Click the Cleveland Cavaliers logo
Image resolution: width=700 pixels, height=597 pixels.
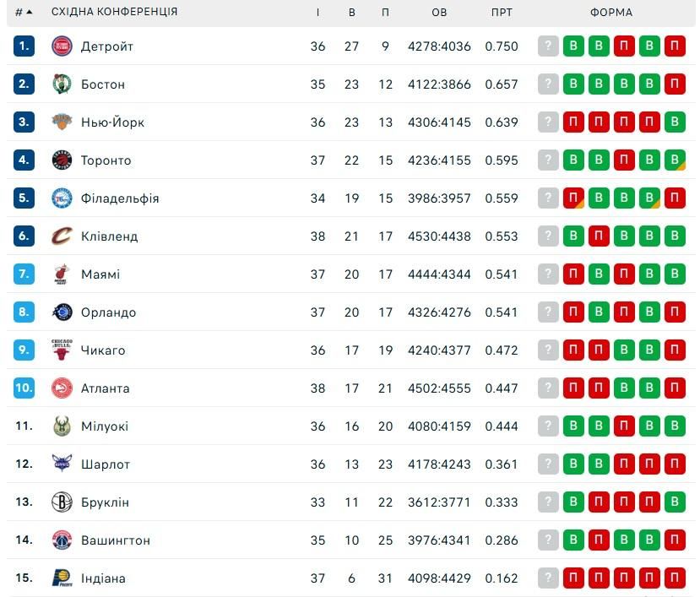(x=62, y=236)
